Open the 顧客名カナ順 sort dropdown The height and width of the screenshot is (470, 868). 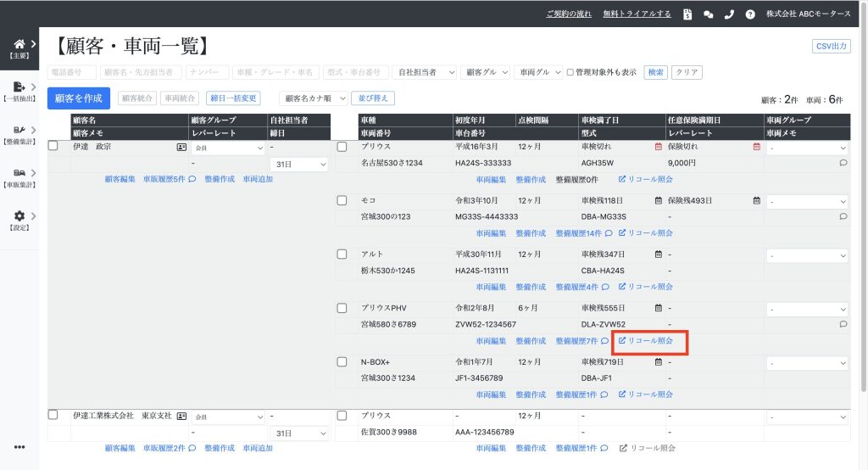[315, 98]
